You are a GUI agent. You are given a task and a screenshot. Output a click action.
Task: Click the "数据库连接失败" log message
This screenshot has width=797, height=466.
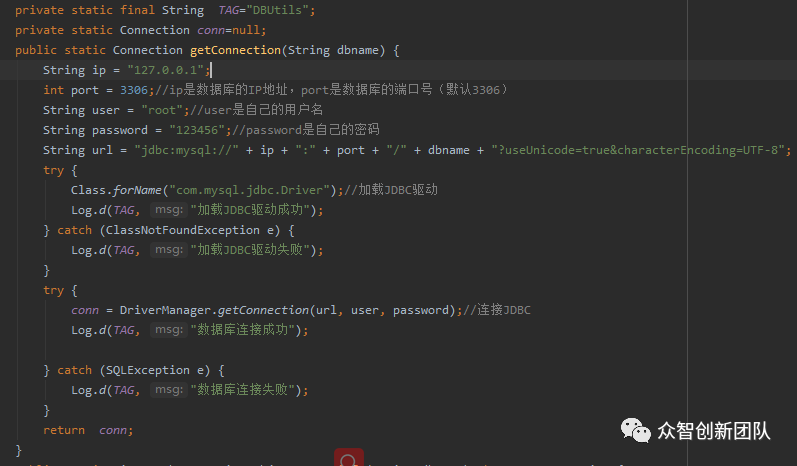[x=242, y=390]
